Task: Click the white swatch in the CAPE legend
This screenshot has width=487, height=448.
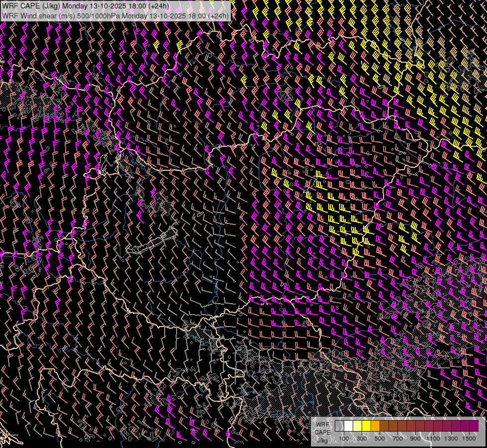Action: click(348, 426)
